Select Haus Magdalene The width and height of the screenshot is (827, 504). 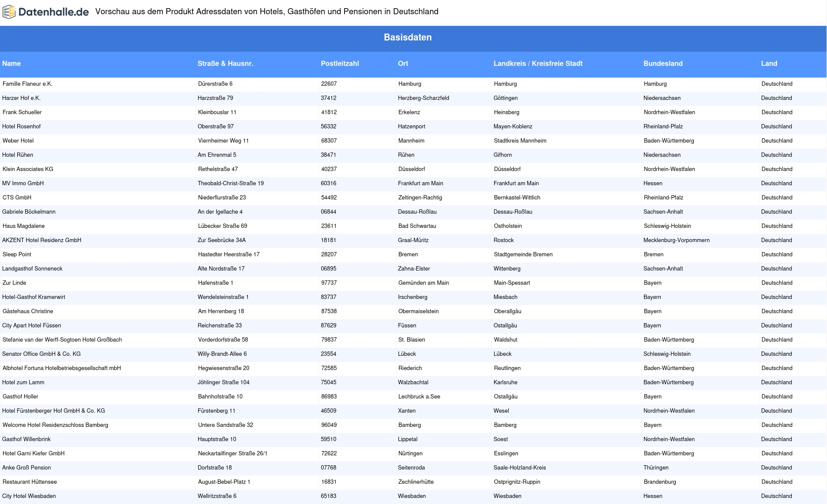tap(24, 226)
